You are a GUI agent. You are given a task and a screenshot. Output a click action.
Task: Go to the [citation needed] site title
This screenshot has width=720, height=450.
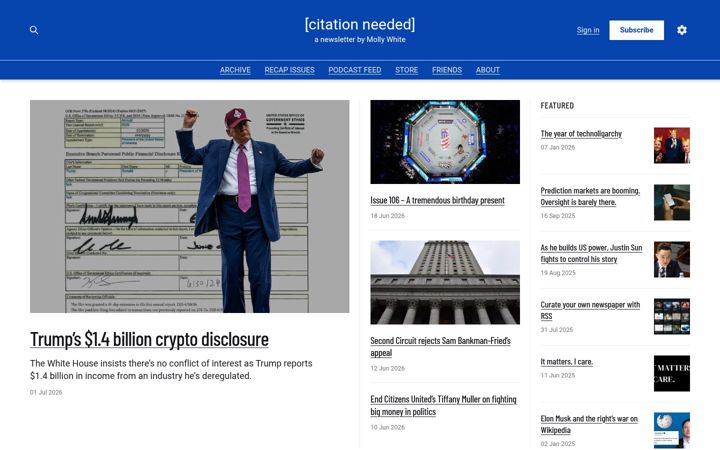tap(360, 24)
